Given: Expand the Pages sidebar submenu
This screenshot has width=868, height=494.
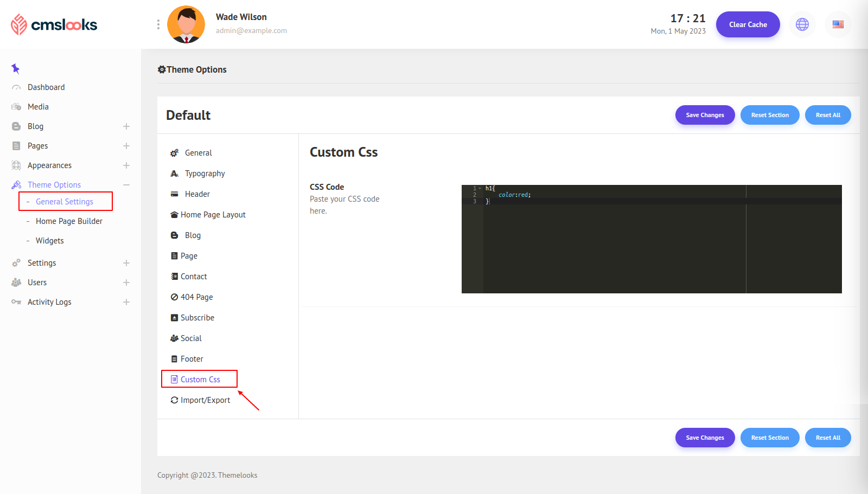Looking at the screenshot, I should pos(126,146).
